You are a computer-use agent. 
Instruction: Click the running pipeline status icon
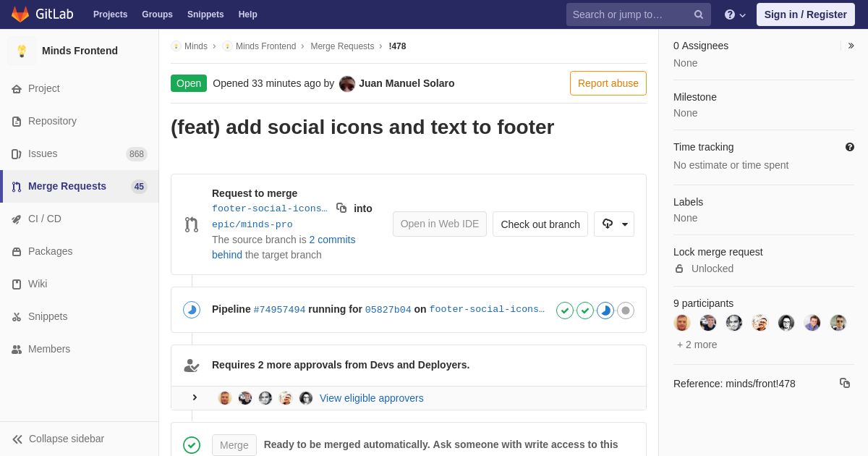point(192,310)
